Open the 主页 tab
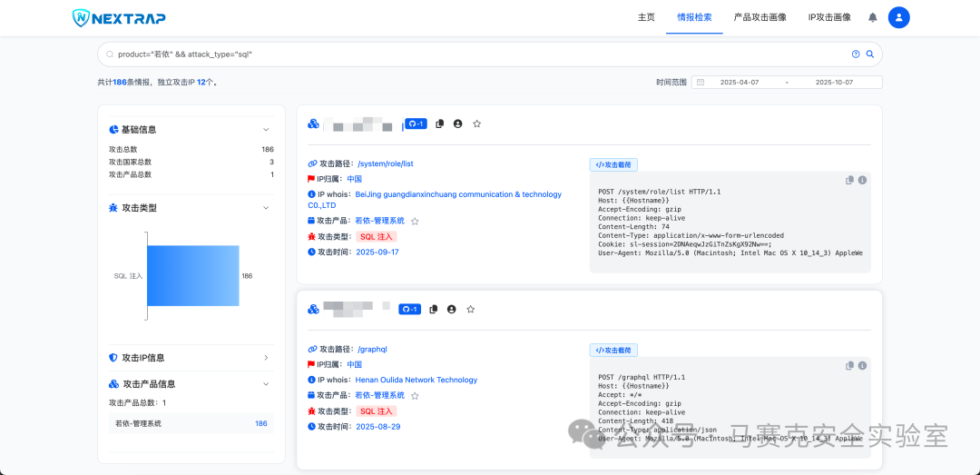Screen dimensions: 980x475 click(x=646, y=17)
